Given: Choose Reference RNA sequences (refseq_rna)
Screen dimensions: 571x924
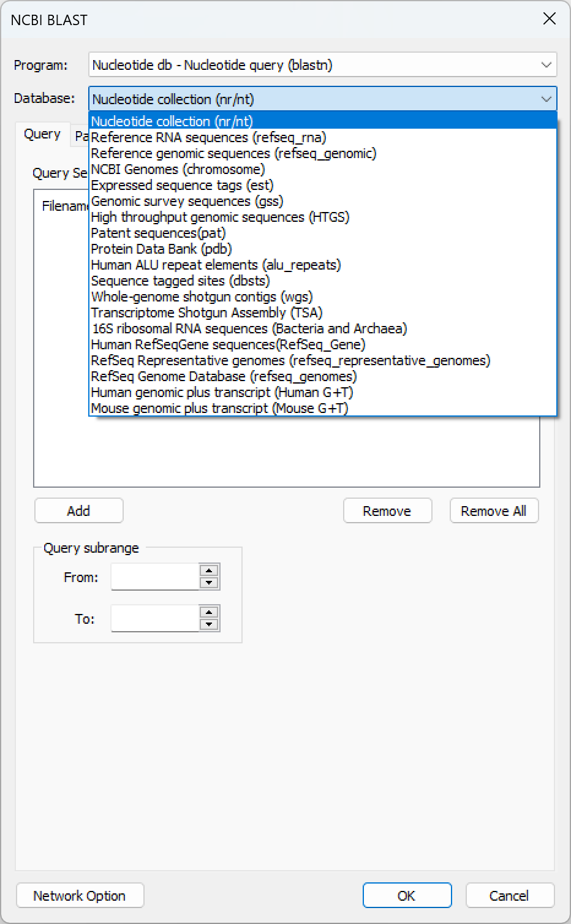Looking at the screenshot, I should (323, 137).
